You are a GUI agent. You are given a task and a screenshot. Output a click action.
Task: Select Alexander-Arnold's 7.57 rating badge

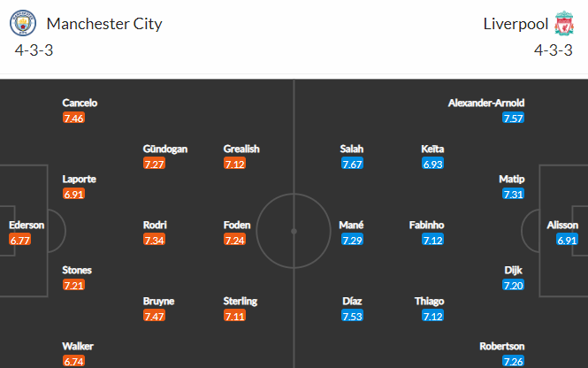513,119
